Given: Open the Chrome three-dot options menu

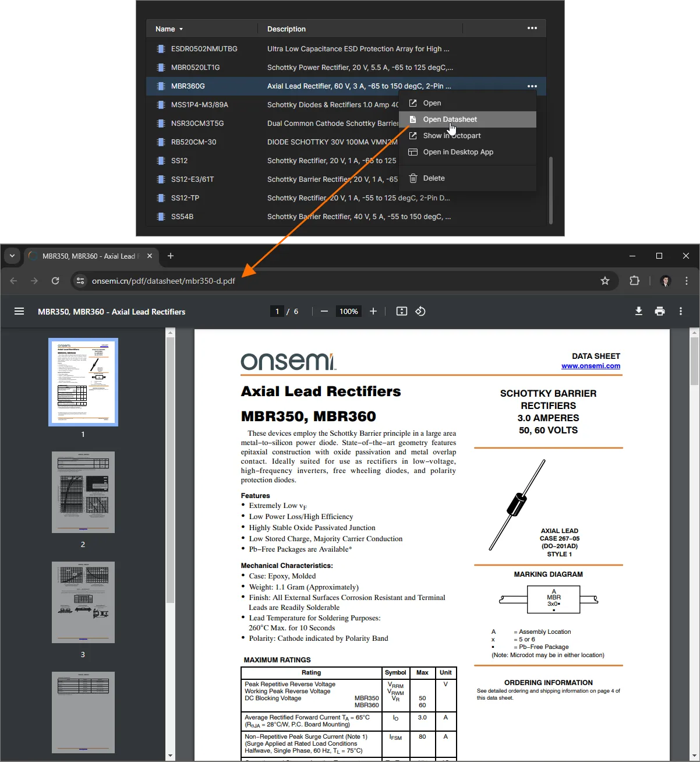Looking at the screenshot, I should [x=687, y=281].
